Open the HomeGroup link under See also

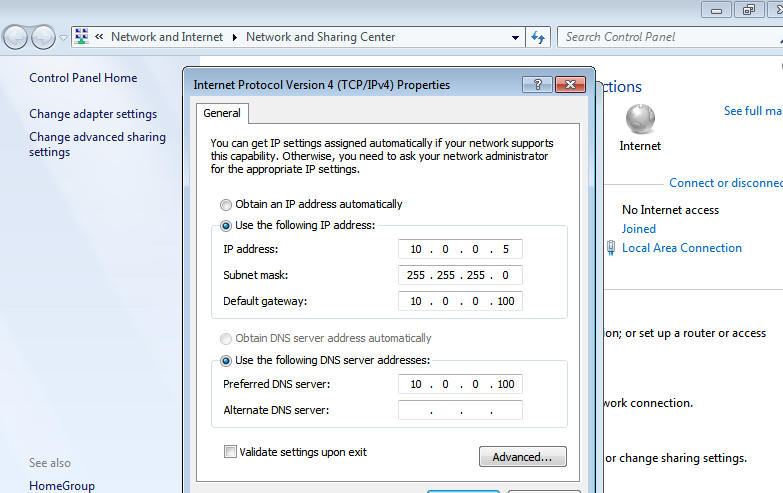coord(62,486)
